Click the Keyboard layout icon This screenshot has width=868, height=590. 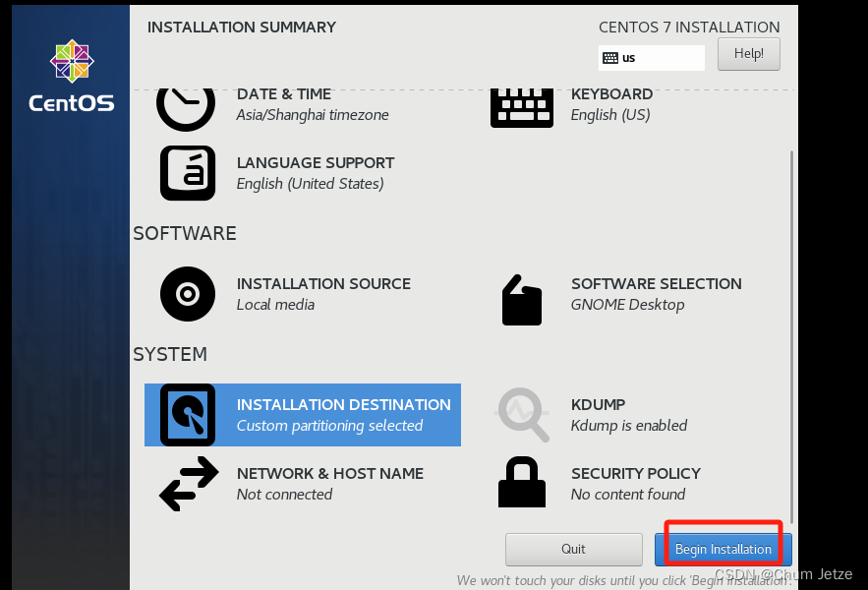click(x=521, y=108)
